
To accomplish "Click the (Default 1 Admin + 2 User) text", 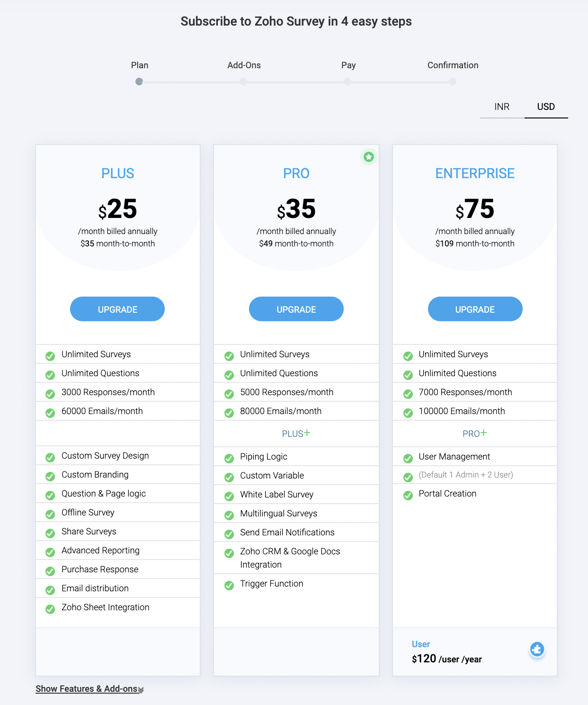I will [466, 475].
